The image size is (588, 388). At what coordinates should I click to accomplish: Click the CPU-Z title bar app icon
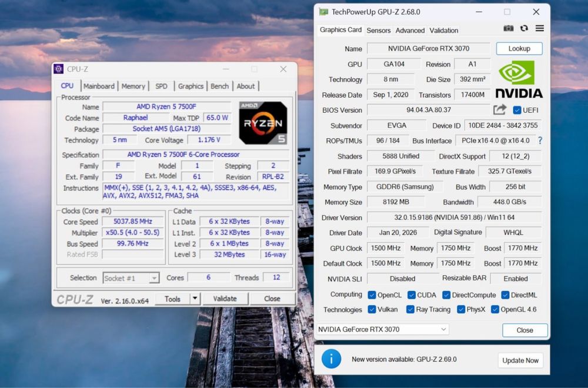pyautogui.click(x=58, y=69)
